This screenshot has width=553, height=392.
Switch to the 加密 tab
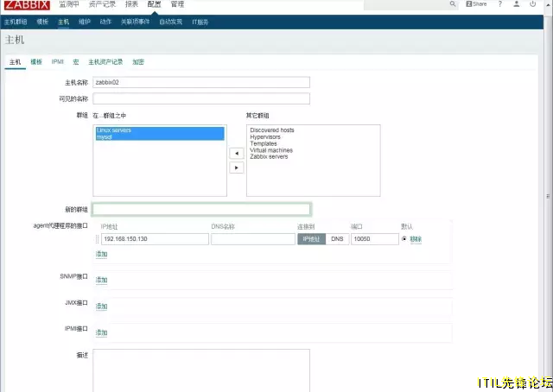[x=138, y=62]
